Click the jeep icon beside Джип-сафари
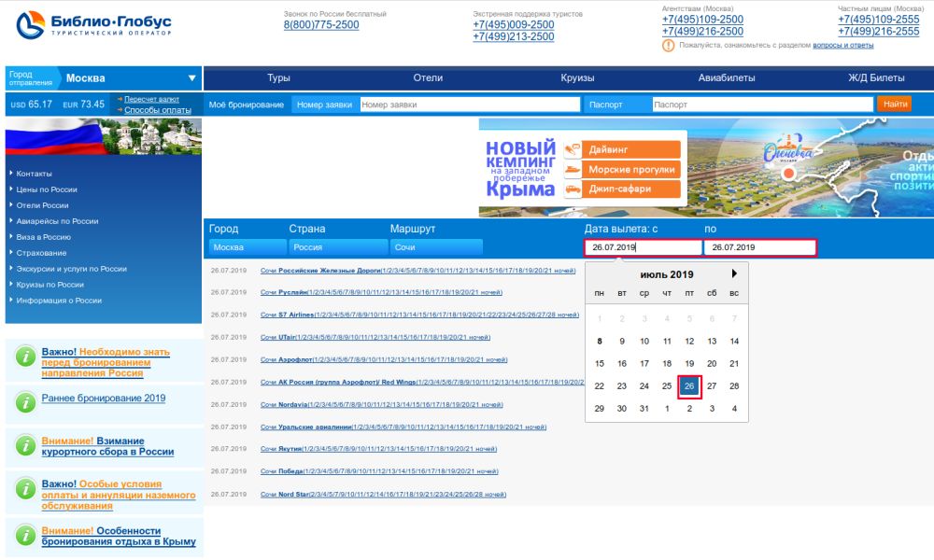The image size is (934, 560). pyautogui.click(x=573, y=189)
